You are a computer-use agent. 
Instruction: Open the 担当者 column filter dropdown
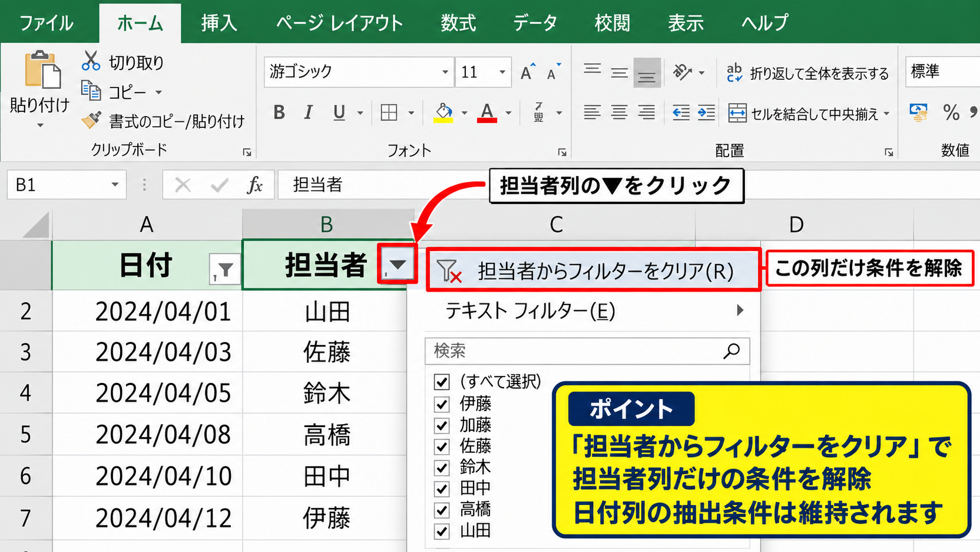[397, 265]
